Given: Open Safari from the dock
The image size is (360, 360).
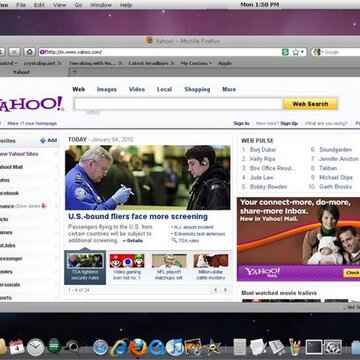Looking at the screenshot, I should [100, 347].
